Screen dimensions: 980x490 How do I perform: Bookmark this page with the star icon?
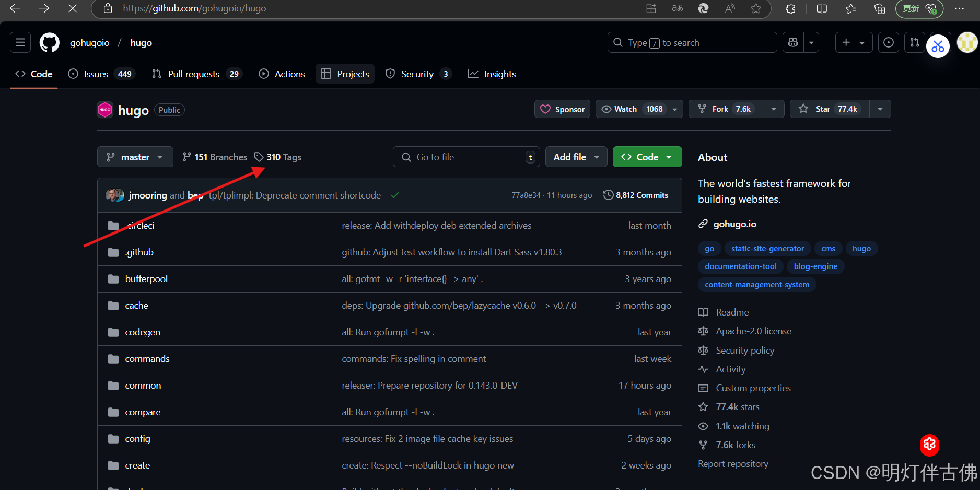tap(756, 8)
